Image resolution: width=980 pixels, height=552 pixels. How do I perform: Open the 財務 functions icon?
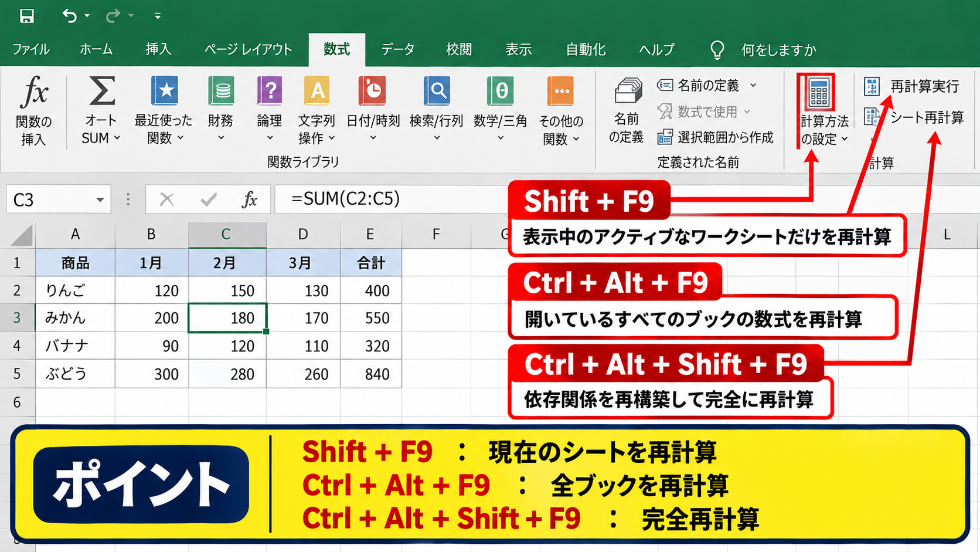[221, 91]
